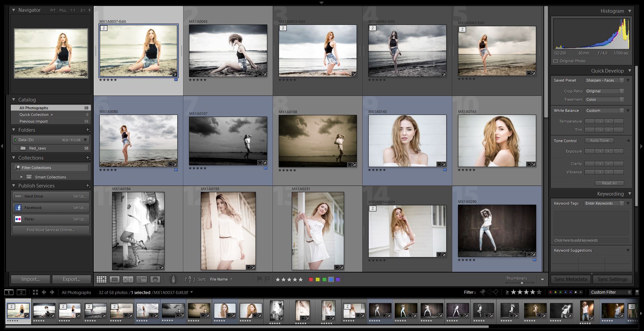
Task: Select the Red_raws folder
Action: pos(51,148)
